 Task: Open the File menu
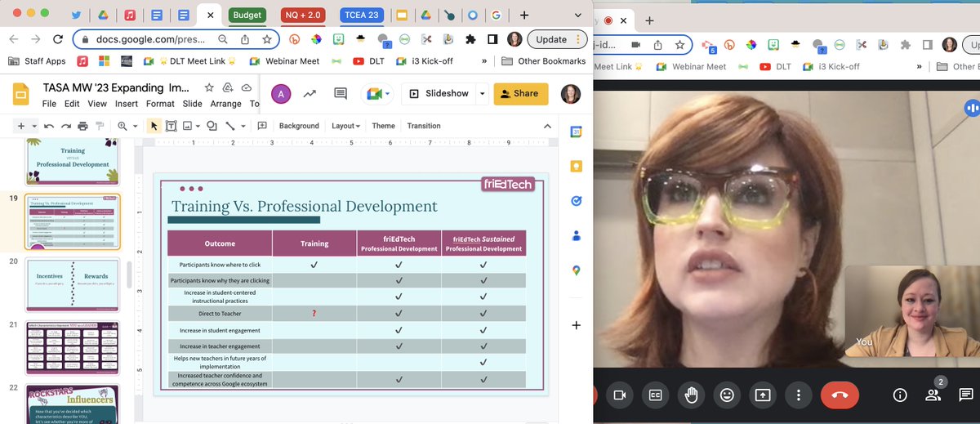click(49, 104)
